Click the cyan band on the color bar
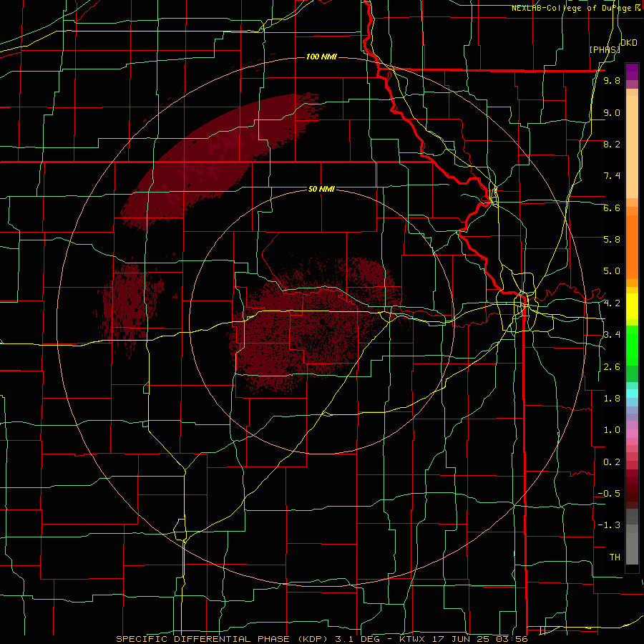This screenshot has width=644, height=644. [632, 393]
